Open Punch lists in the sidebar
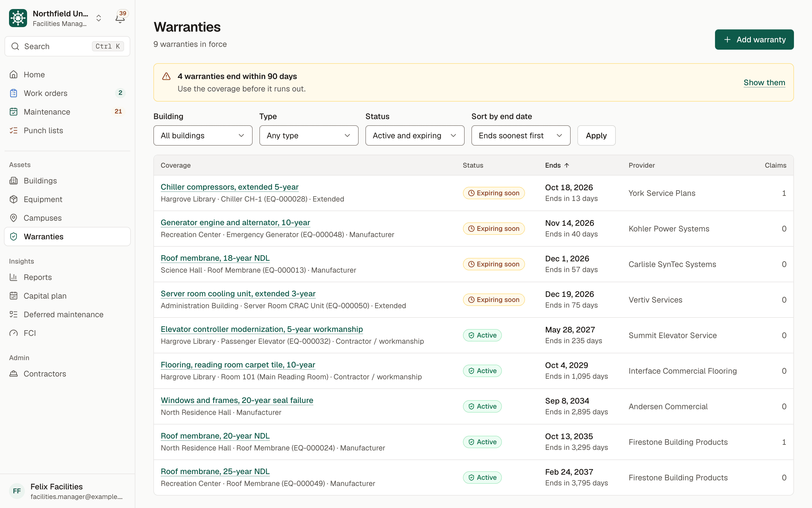The width and height of the screenshot is (812, 508). (67, 130)
